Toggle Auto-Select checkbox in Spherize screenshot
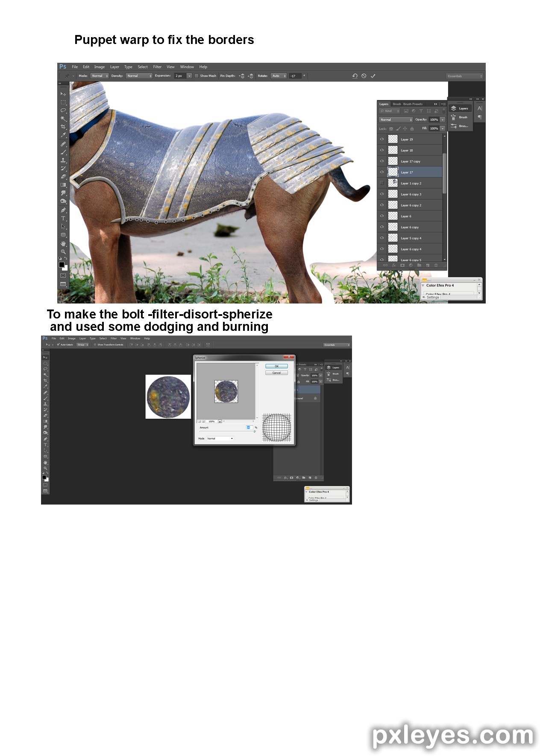540x756 pixels. point(59,344)
